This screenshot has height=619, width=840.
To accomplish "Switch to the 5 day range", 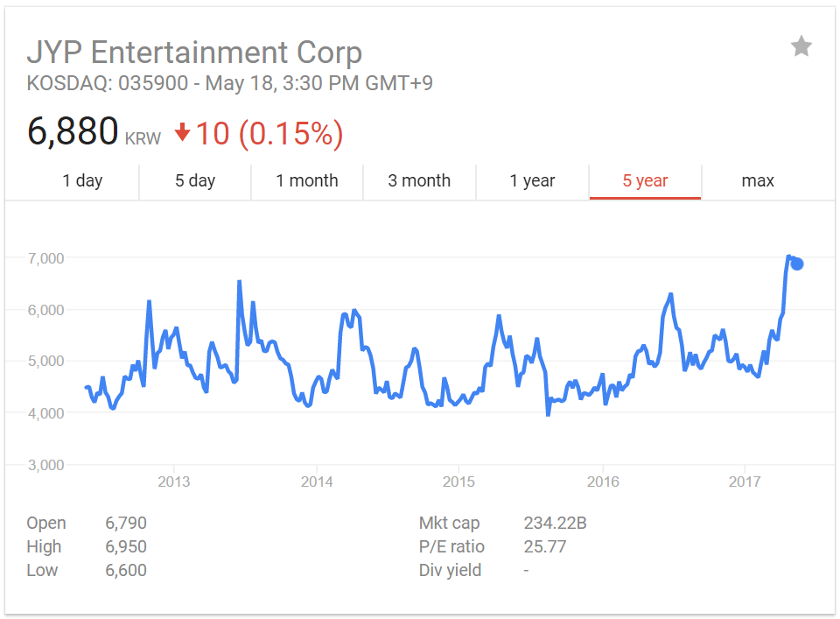I will (194, 181).
